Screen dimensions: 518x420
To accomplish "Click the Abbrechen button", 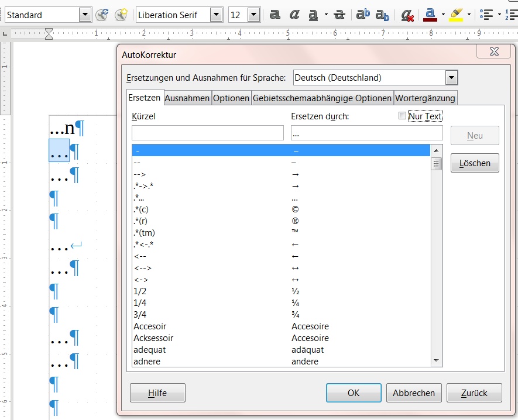I will pos(414,393).
